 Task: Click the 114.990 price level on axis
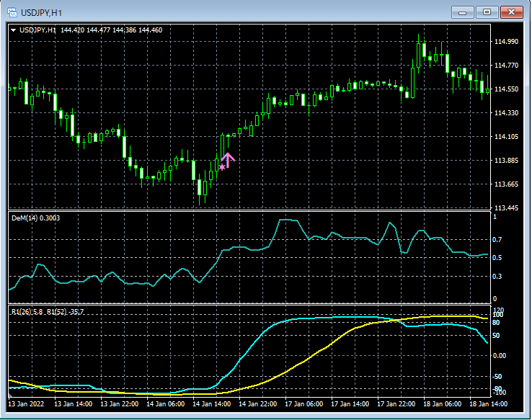507,42
